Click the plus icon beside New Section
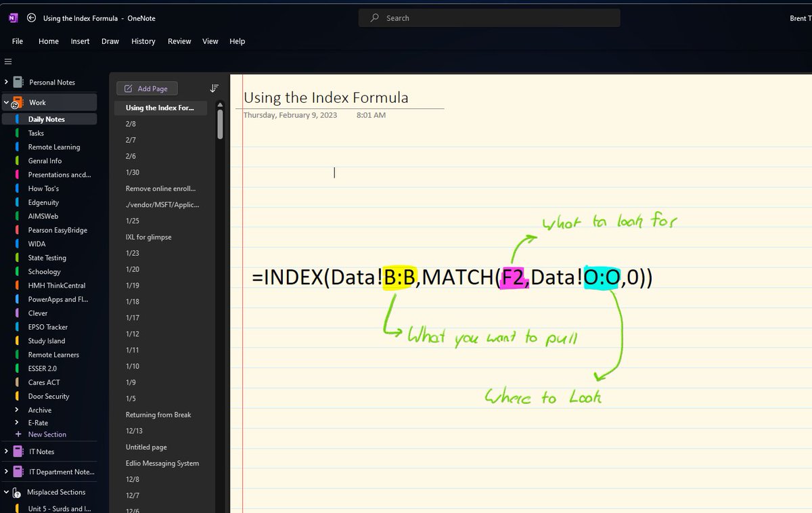Viewport: 812px width, 513px height. click(x=18, y=434)
